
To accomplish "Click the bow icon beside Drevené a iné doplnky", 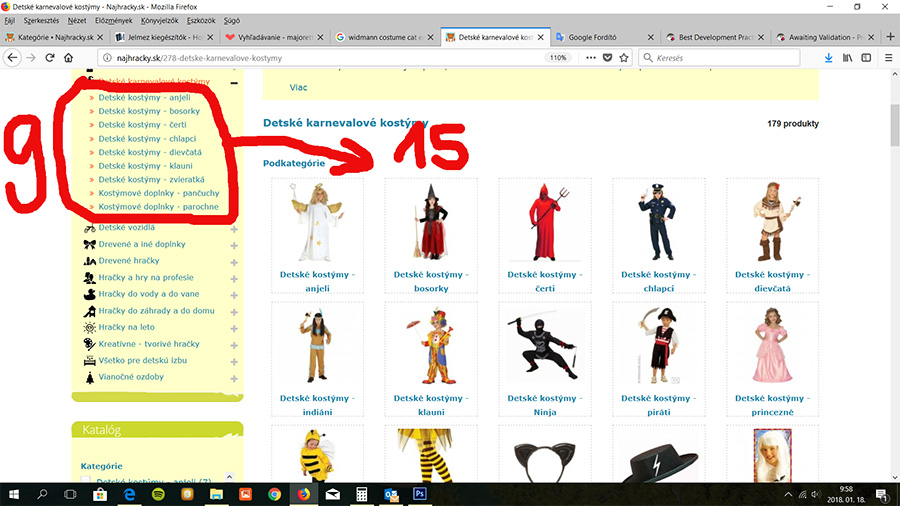I will click(90, 244).
